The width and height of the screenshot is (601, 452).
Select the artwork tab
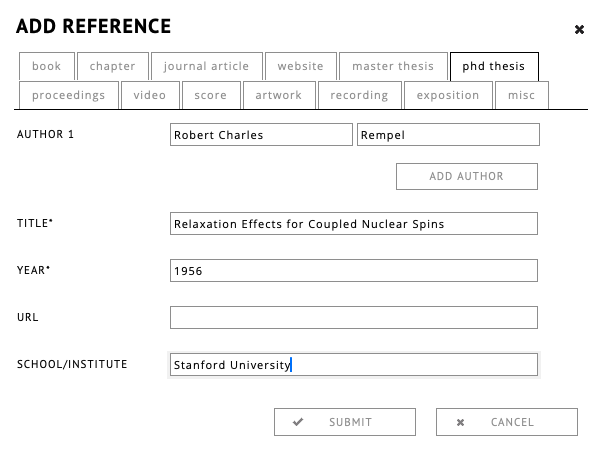278,95
